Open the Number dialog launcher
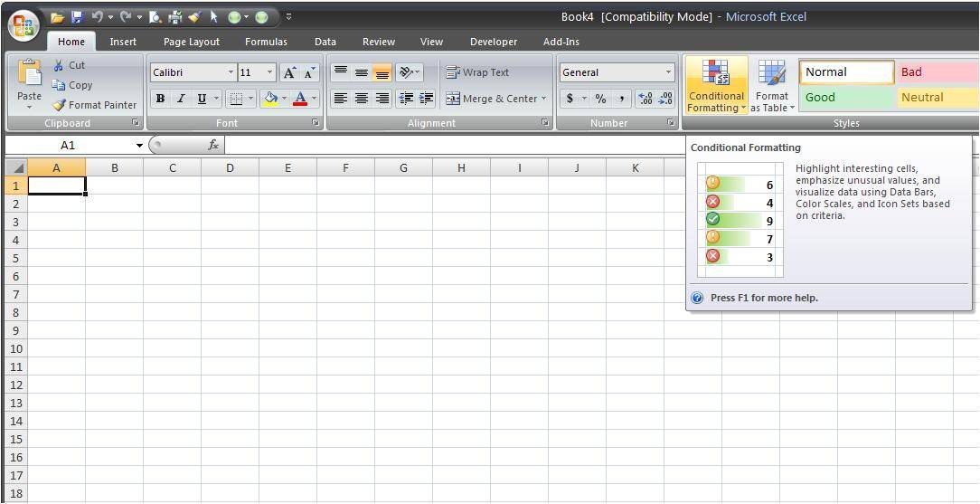The image size is (980, 504). click(x=671, y=123)
